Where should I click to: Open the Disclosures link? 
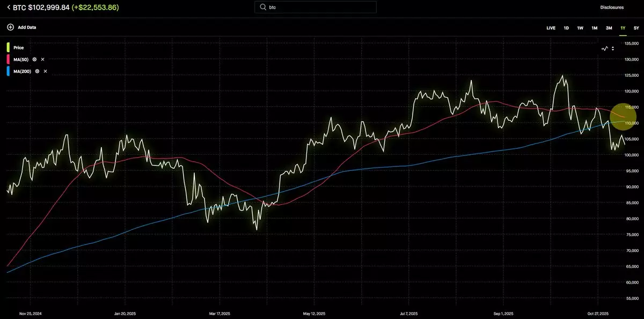tap(612, 8)
